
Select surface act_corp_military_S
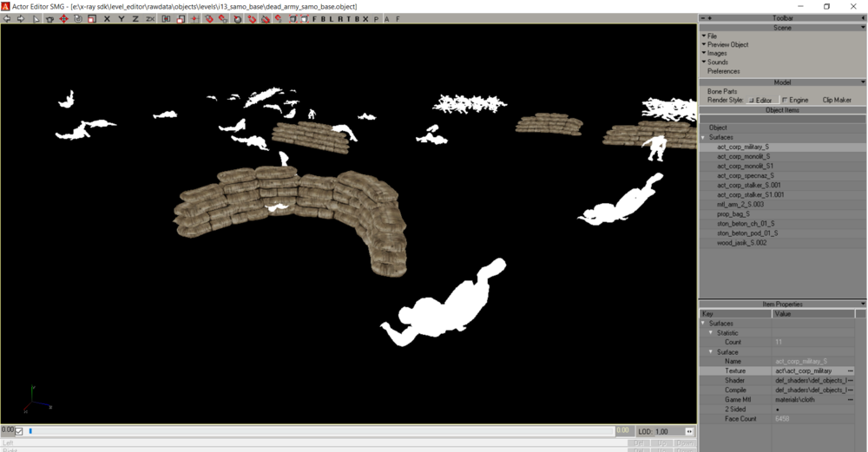coord(743,147)
